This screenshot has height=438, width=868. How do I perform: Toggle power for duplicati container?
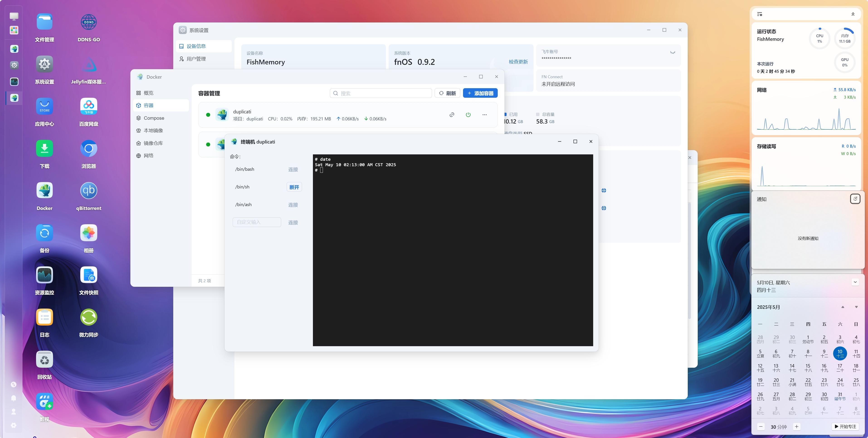tap(468, 115)
